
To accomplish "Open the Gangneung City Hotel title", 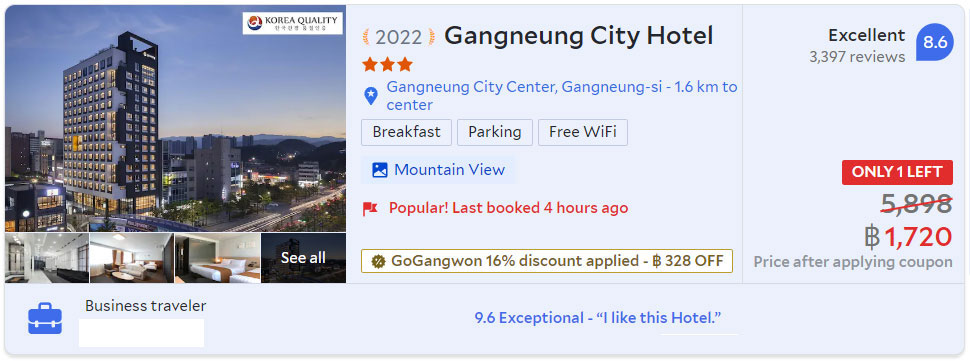I will (578, 36).
